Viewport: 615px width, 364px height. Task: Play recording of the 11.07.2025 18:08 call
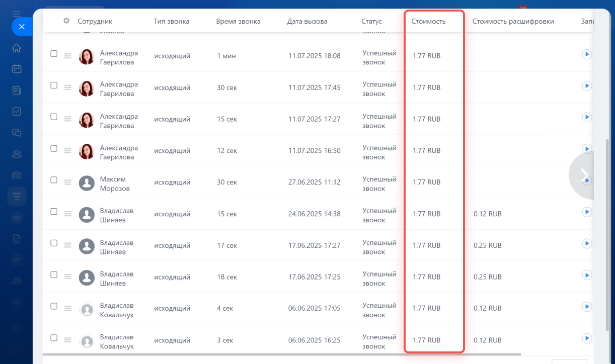pos(586,54)
